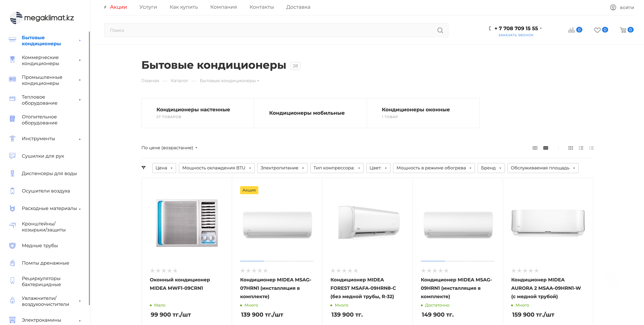The image size is (644, 325).
Task: Open Обслуживаемая площадь filter dropdown
Action: tap(543, 168)
